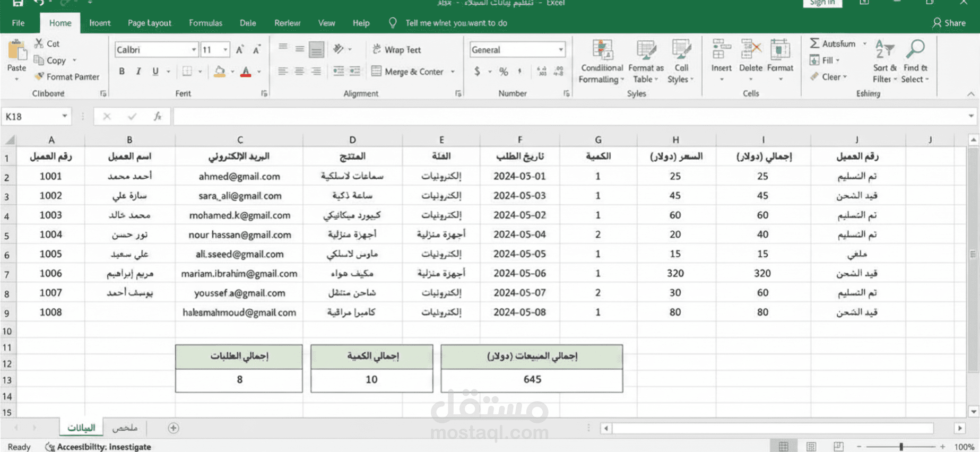Click the Decrease Indent icon
Screen dimensions: 980x452
[x=339, y=71]
